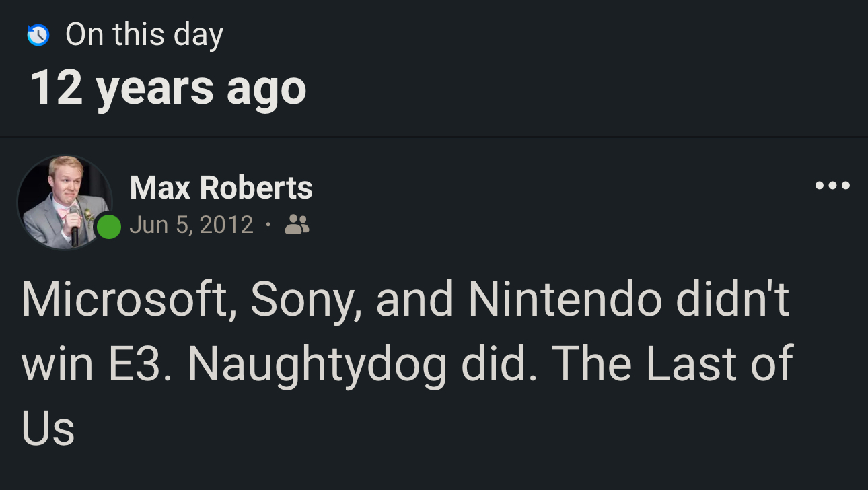Click the word "Naughtydog" in the post
The image size is (868, 490).
coord(317,363)
